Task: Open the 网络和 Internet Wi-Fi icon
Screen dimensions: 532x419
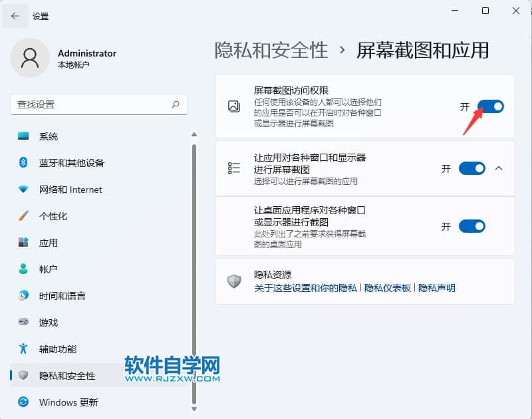Action: point(24,190)
